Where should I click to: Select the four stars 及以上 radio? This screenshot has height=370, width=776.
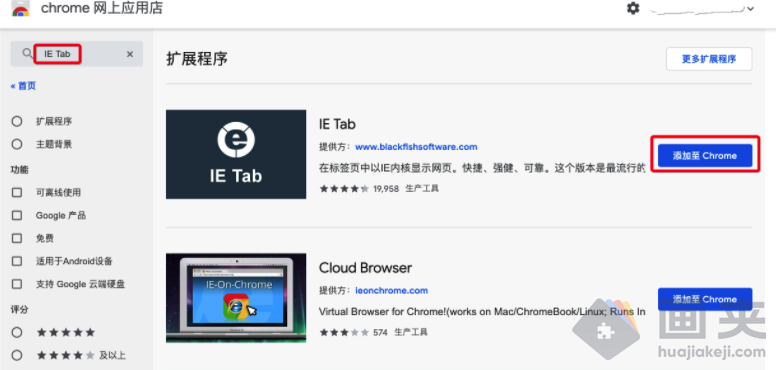(x=17, y=355)
